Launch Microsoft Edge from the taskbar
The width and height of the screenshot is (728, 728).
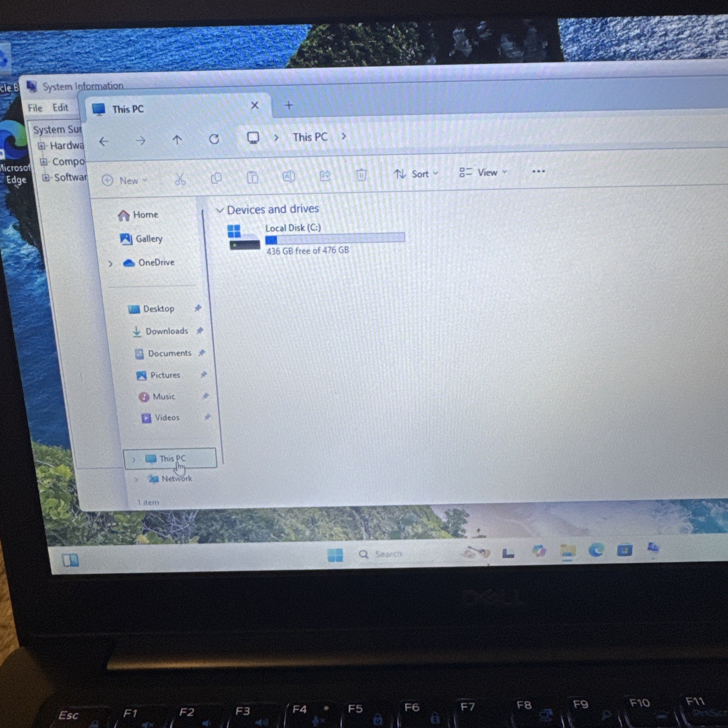(x=596, y=551)
